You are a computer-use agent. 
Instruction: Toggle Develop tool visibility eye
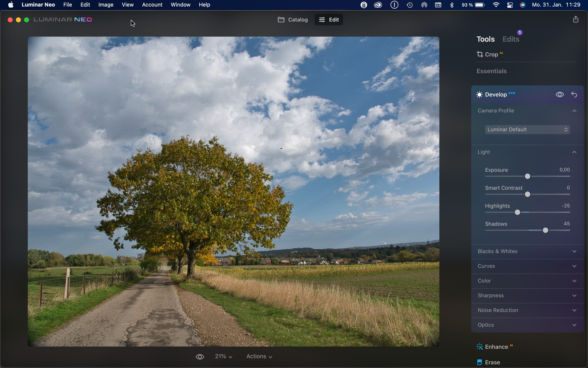[560, 94]
